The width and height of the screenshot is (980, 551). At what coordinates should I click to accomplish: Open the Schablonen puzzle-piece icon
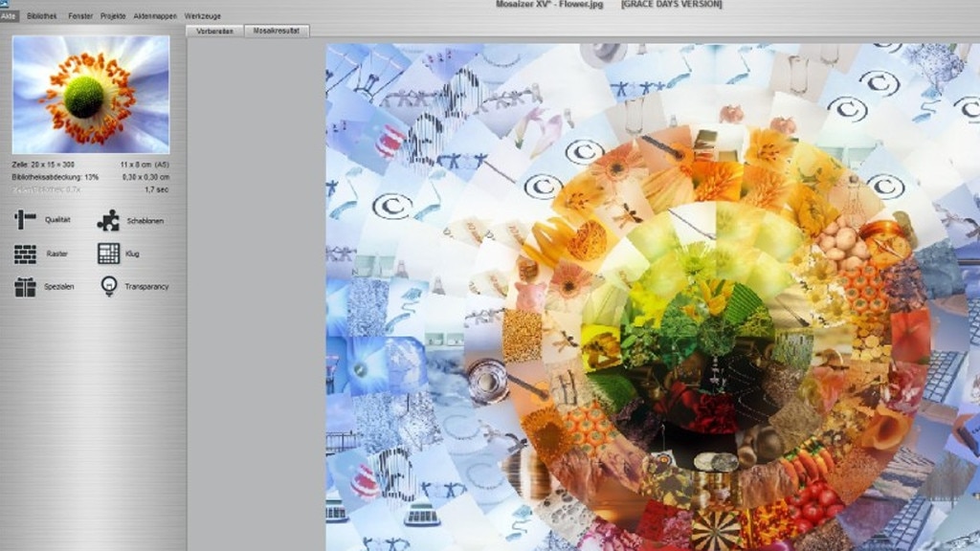[x=108, y=220]
